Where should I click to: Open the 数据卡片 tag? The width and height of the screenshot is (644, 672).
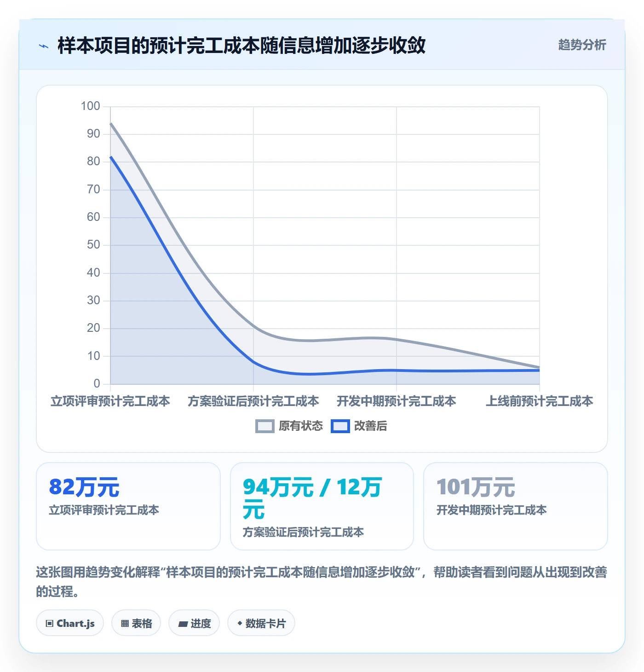pos(261,623)
